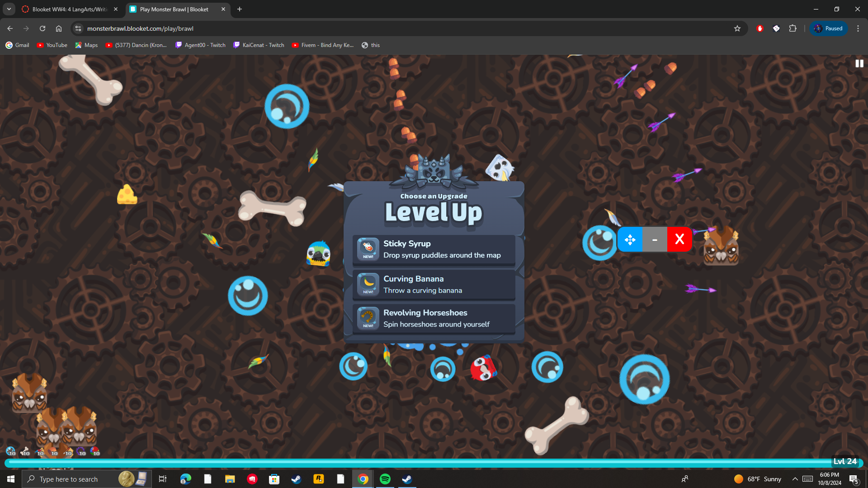Click the Paused profile button
868x488 pixels.
click(x=829, y=28)
